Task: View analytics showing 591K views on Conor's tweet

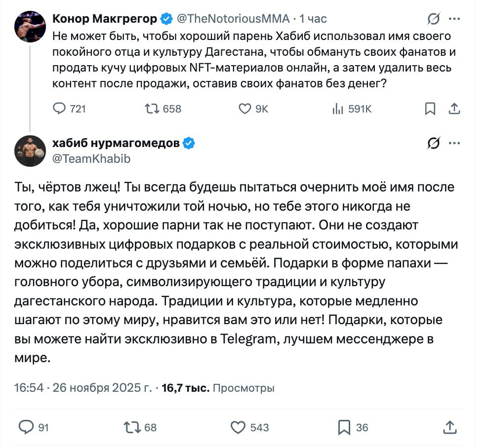Action: [x=338, y=109]
